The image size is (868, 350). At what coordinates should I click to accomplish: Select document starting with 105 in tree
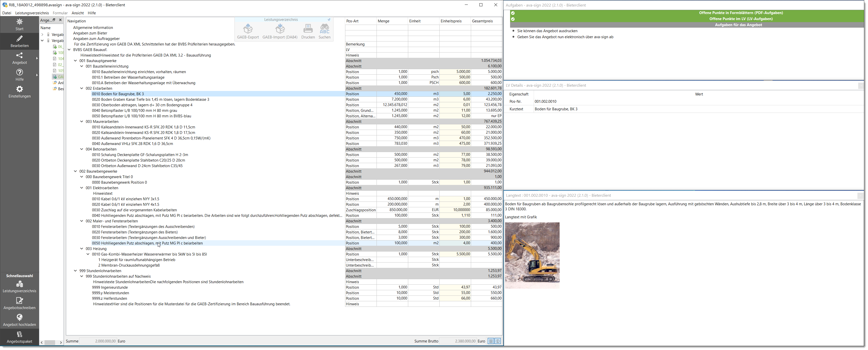pyautogui.click(x=58, y=71)
